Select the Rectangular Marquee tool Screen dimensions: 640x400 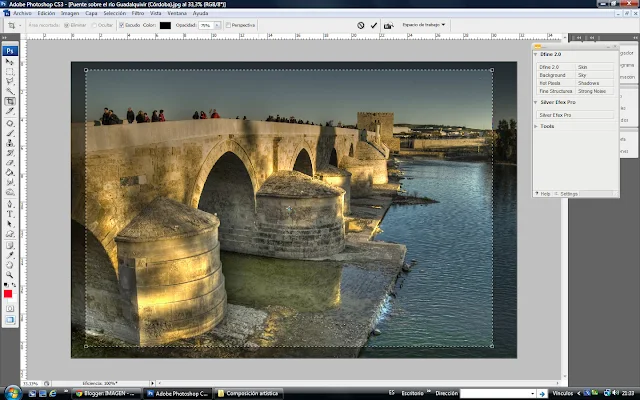pos(10,72)
